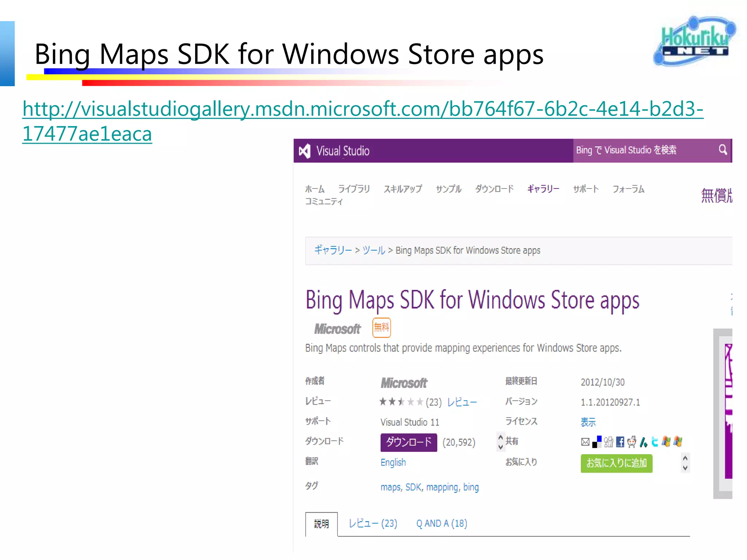Open the サポート navigation item

click(x=586, y=189)
